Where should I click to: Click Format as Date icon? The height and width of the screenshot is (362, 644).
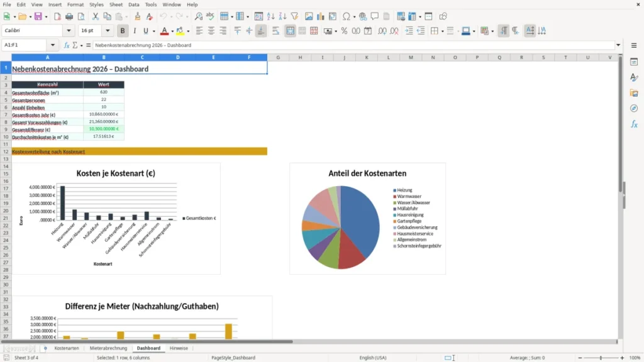[368, 31]
